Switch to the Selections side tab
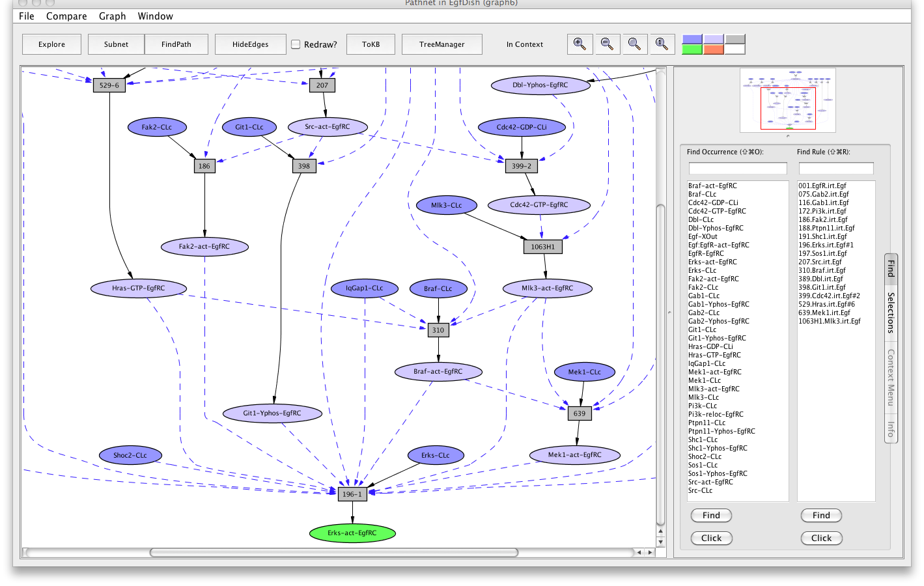Image resolution: width=924 pixels, height=586 pixels. click(891, 313)
